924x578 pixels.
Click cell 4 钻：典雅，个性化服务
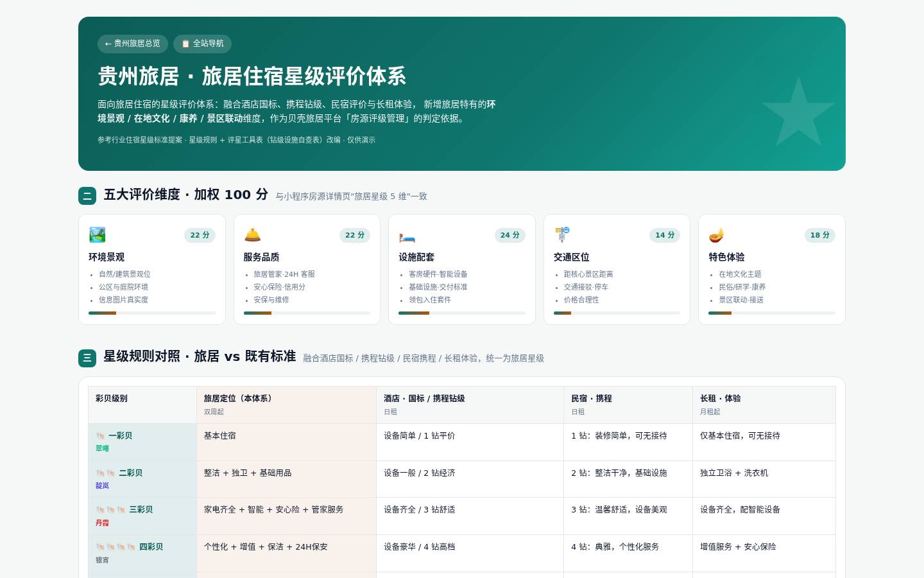click(628, 553)
